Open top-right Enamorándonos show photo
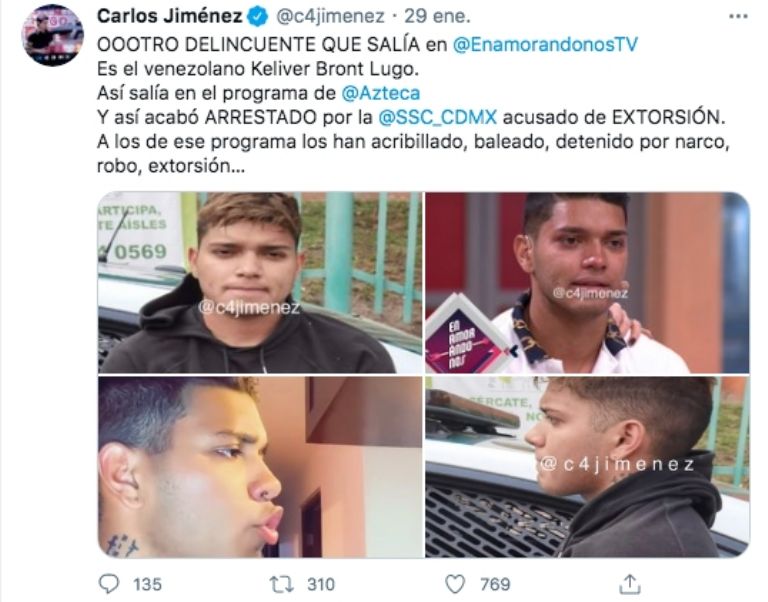Viewport: 768px width, 602px height. [x=587, y=283]
